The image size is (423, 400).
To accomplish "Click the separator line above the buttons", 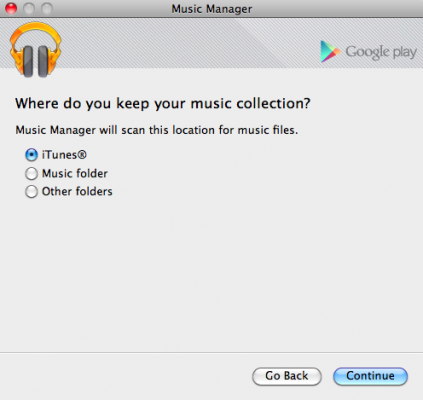I will (x=211, y=352).
